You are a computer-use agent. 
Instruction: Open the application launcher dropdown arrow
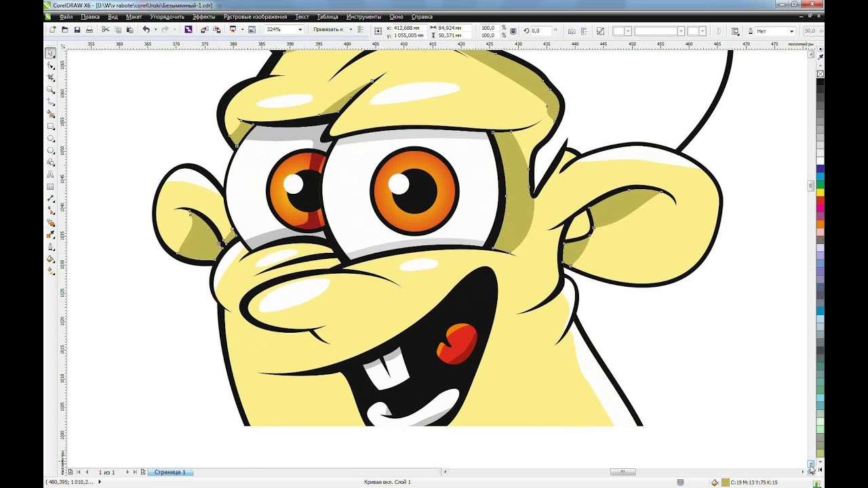coord(242,30)
